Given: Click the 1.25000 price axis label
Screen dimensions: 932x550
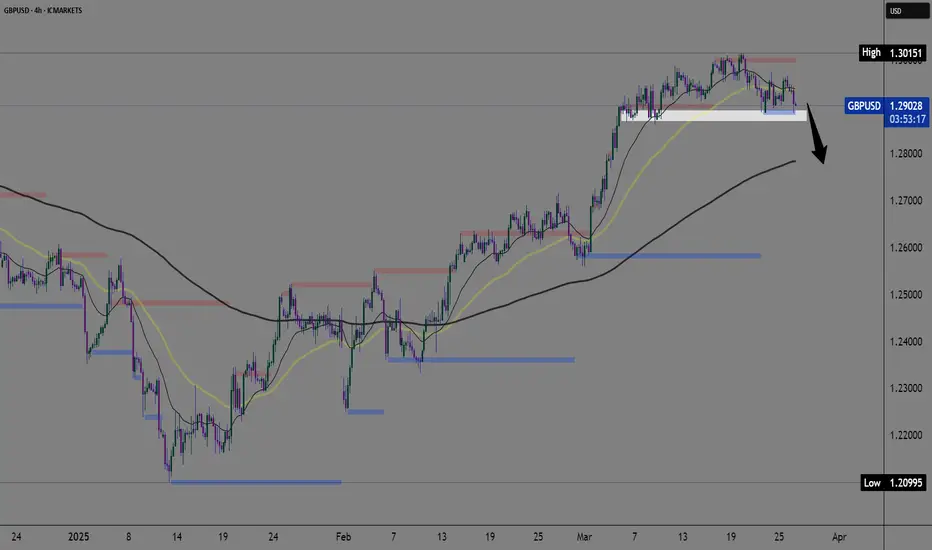Looking at the screenshot, I should point(906,294).
